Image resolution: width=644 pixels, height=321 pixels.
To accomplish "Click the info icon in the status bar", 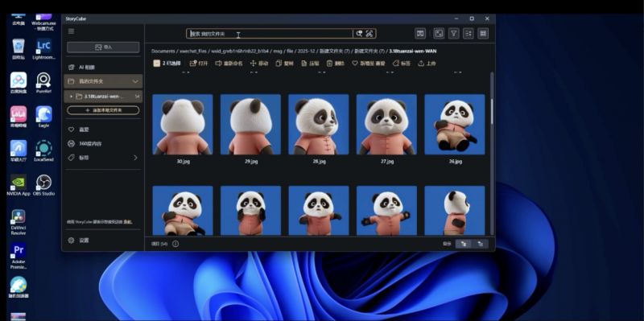I will (175, 244).
